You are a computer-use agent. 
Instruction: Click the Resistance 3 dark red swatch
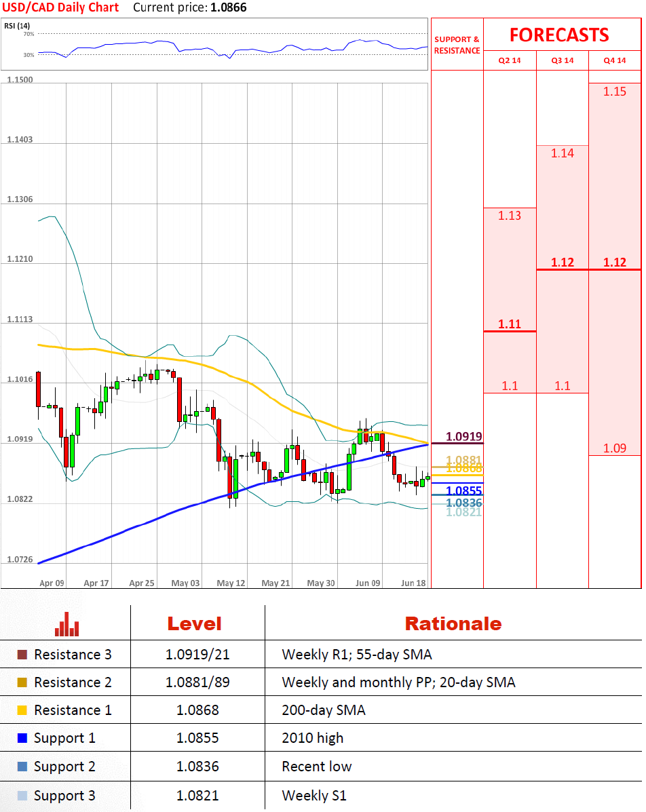coord(22,655)
